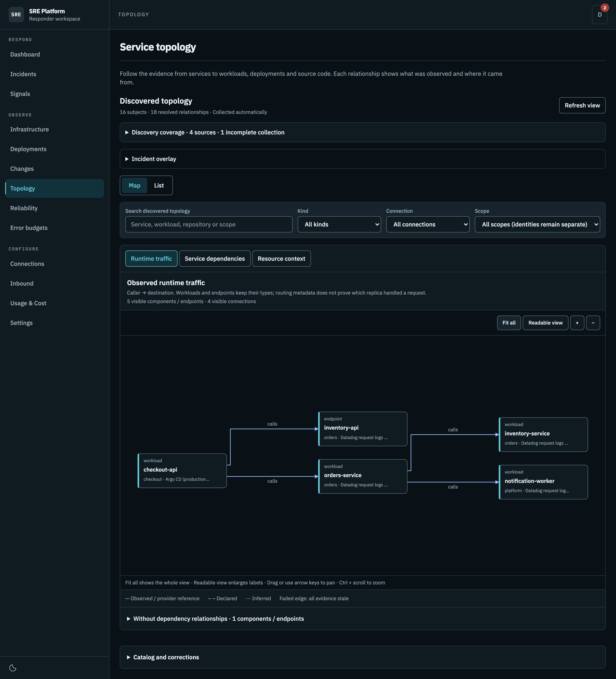
Task: Toggle the dark mode moon icon
Action: [x=13, y=668]
